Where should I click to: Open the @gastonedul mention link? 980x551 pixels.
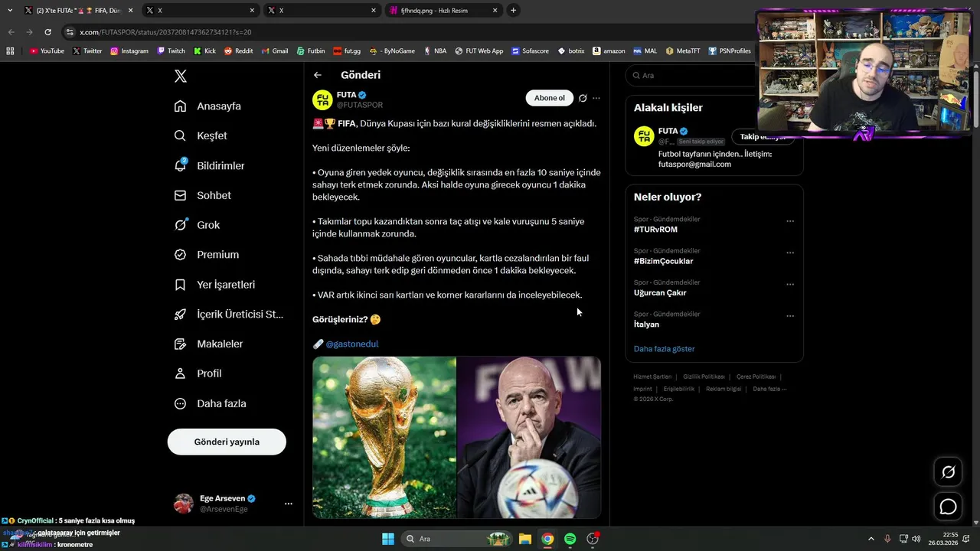pyautogui.click(x=352, y=344)
